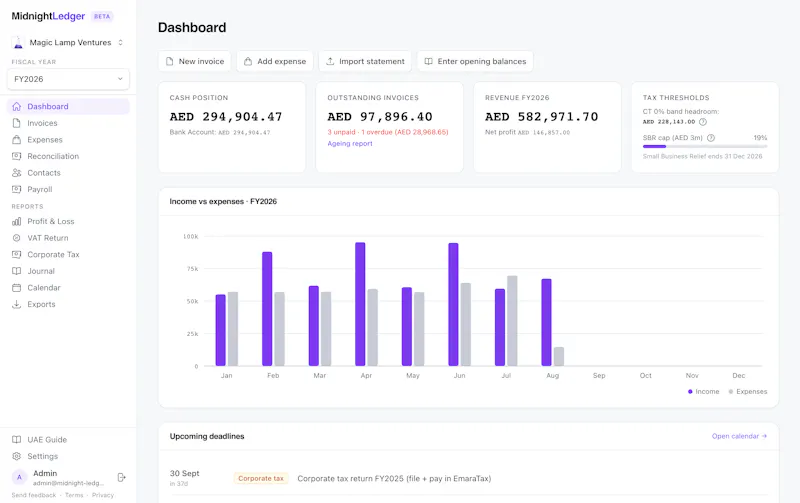The image size is (800, 503).
Task: Click the Journal book icon
Action: [x=16, y=271]
